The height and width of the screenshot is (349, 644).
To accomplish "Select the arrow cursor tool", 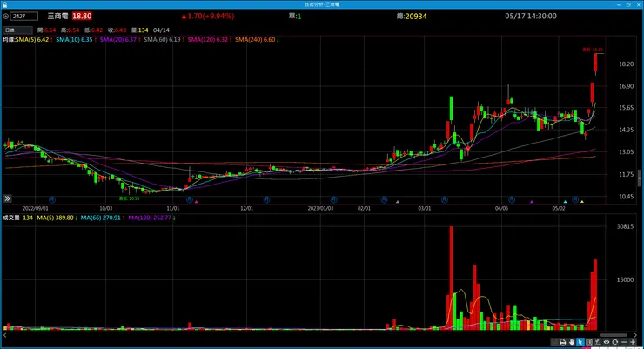I will click(x=580, y=342).
